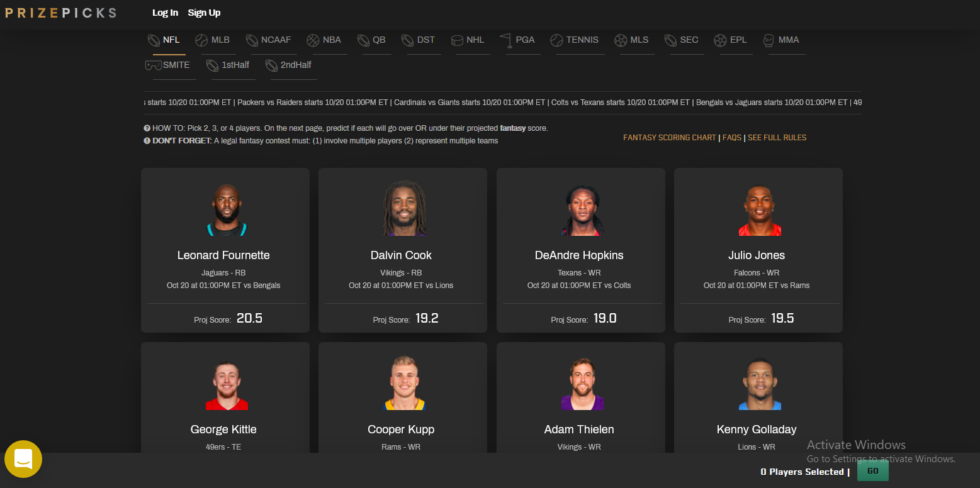Click the MLS soccer ball icon

(621, 40)
